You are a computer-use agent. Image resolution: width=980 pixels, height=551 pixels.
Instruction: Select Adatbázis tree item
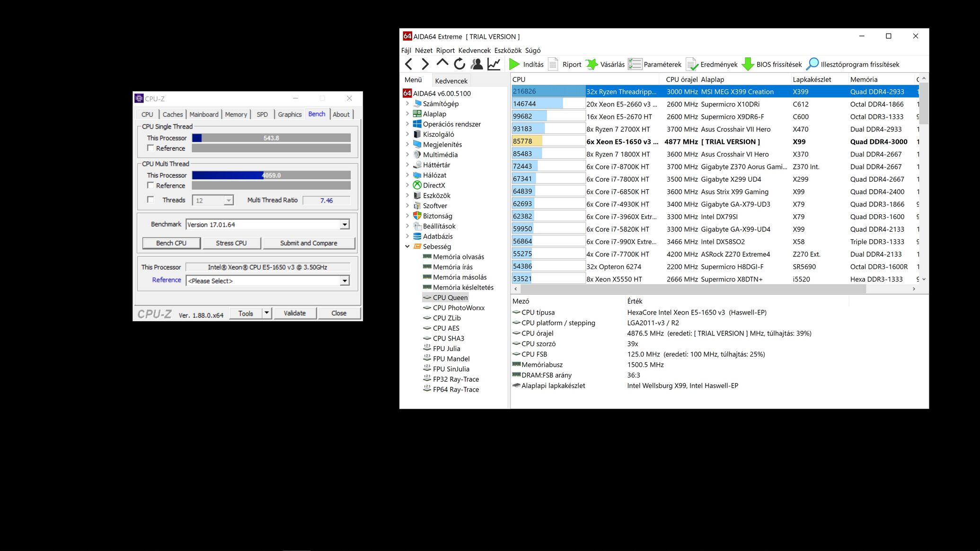point(438,236)
